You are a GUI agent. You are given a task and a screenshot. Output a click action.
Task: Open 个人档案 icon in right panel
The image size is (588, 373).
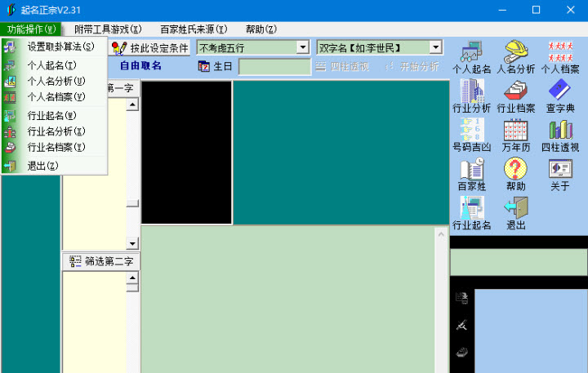coord(560,57)
